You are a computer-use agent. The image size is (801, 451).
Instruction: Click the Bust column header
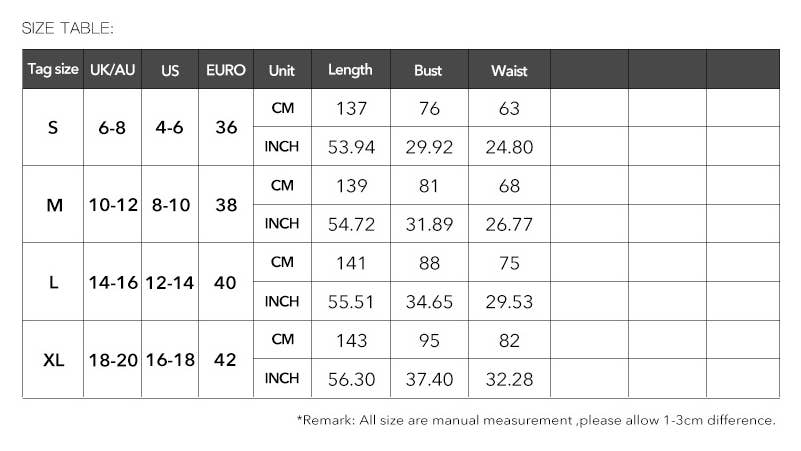(x=429, y=71)
